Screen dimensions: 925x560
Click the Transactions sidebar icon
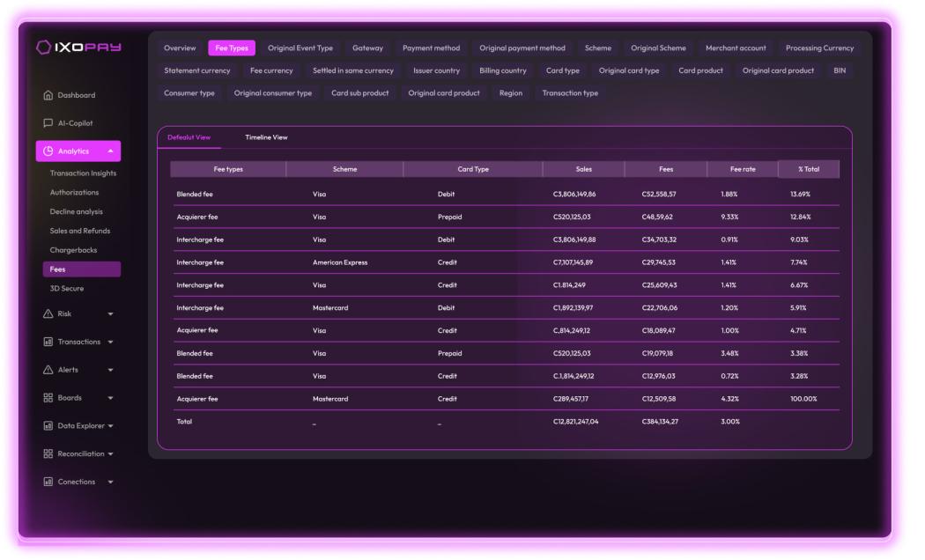coord(48,342)
